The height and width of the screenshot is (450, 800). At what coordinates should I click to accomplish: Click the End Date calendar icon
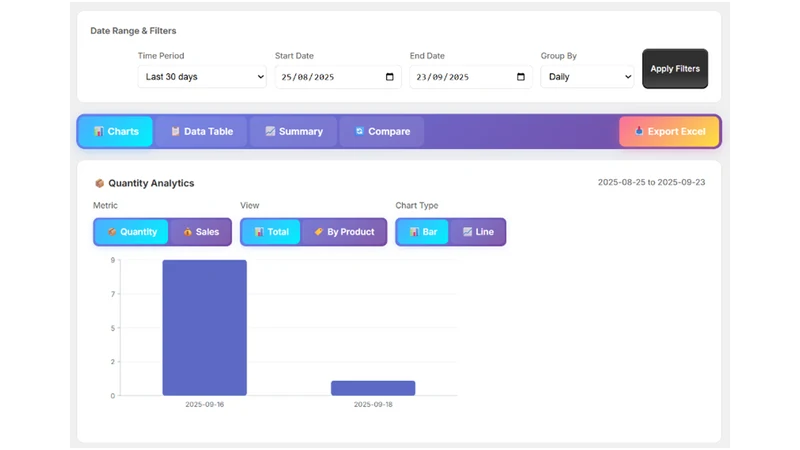pyautogui.click(x=520, y=77)
